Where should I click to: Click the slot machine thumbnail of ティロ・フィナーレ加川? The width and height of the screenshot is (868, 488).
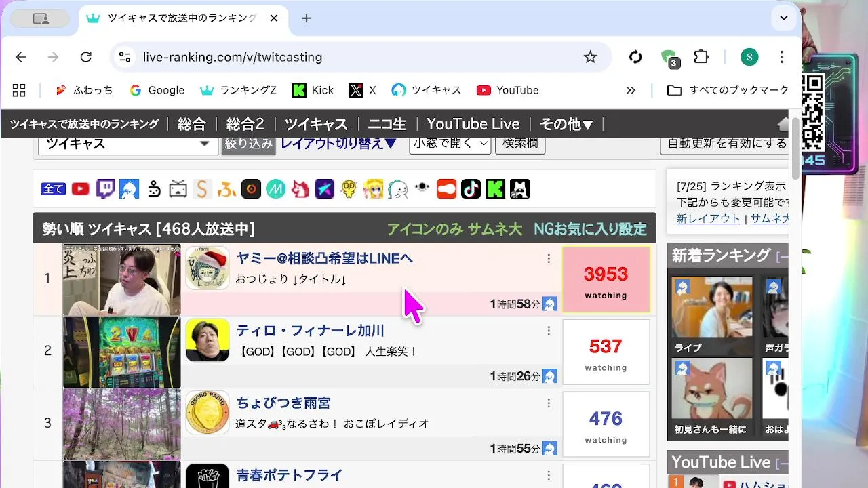pos(122,352)
